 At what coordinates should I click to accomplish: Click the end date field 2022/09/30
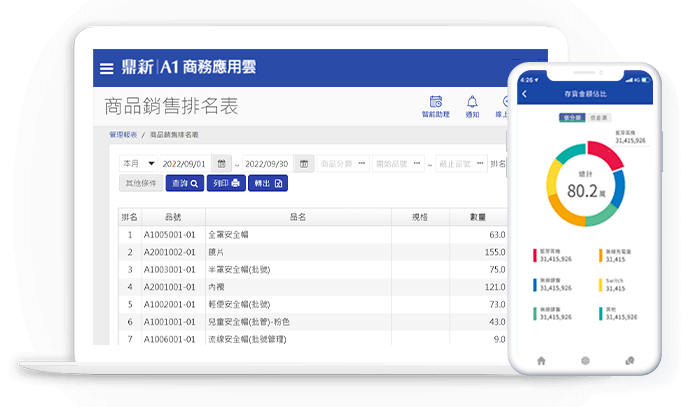click(x=268, y=164)
